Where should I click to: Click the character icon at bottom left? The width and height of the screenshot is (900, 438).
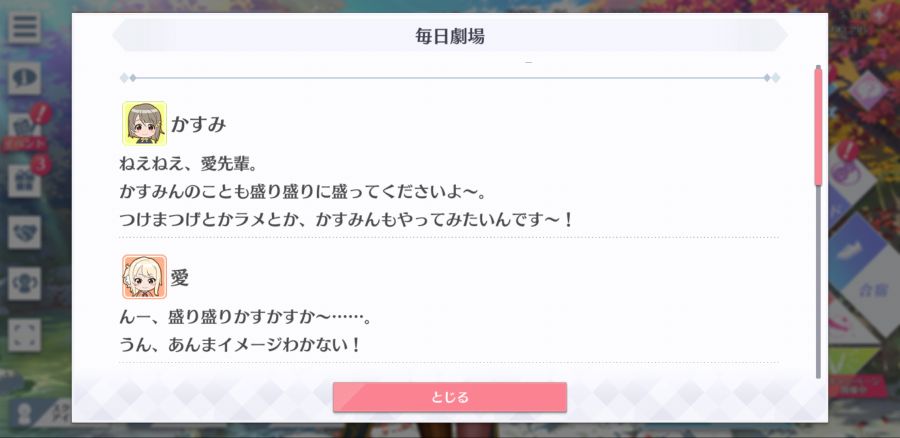[24, 414]
